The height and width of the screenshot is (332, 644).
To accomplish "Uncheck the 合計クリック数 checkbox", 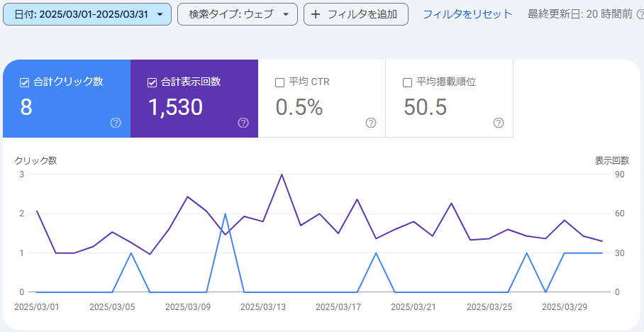I will tap(24, 82).
